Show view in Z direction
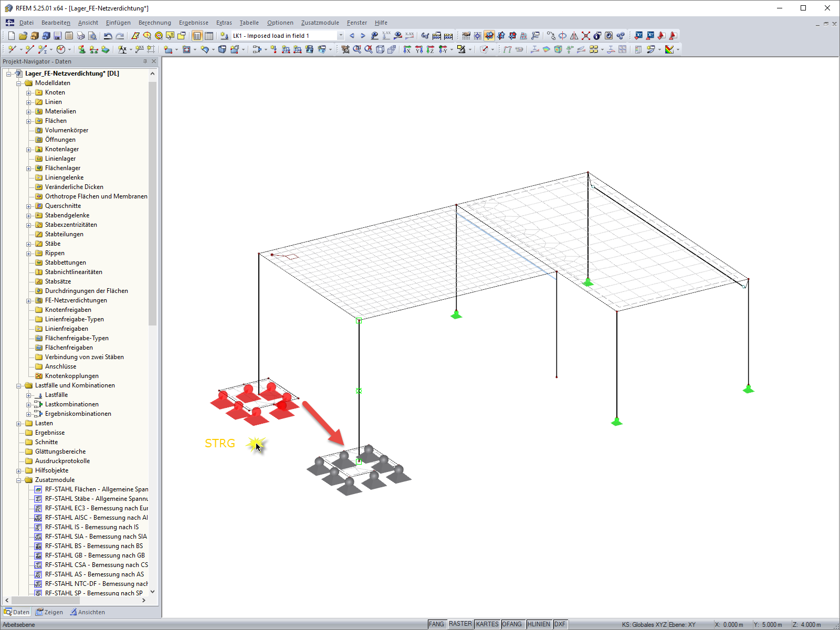The image size is (840, 630). tap(430, 49)
